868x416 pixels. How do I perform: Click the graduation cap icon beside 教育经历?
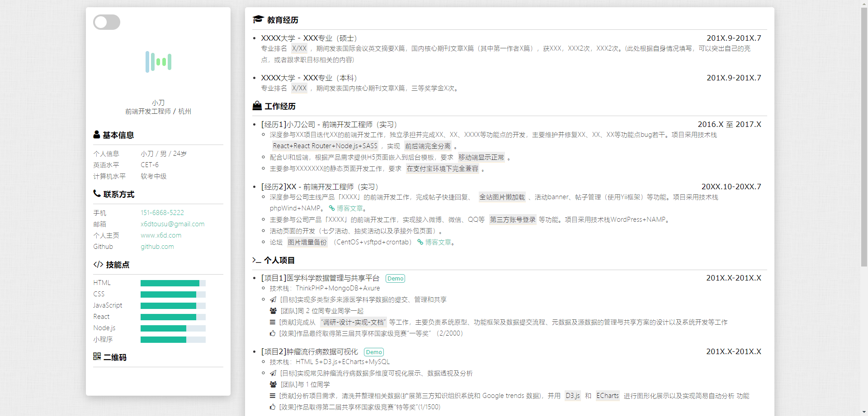click(258, 19)
